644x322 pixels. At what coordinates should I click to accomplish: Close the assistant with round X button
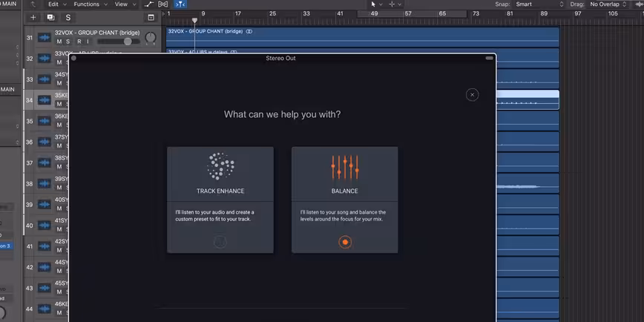(x=473, y=95)
